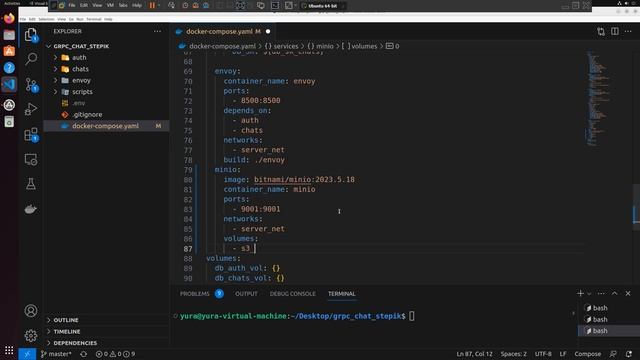Open the Explorer view in activity bar
Viewport: 640px width, 360px height.
[31, 35]
